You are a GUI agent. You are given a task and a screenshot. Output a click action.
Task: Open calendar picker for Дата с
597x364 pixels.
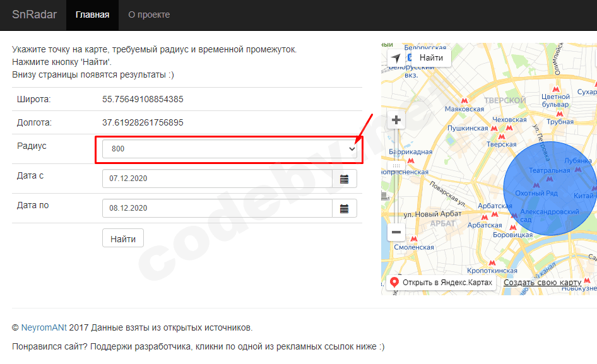point(344,179)
